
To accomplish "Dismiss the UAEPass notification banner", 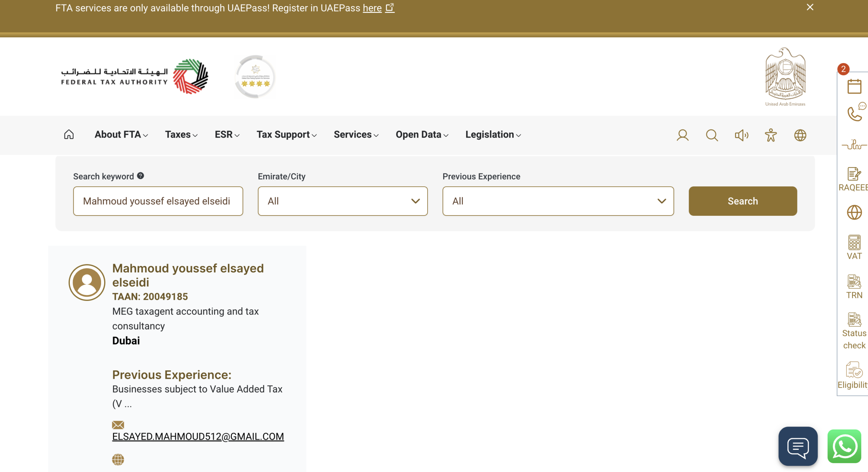I will tap(810, 7).
